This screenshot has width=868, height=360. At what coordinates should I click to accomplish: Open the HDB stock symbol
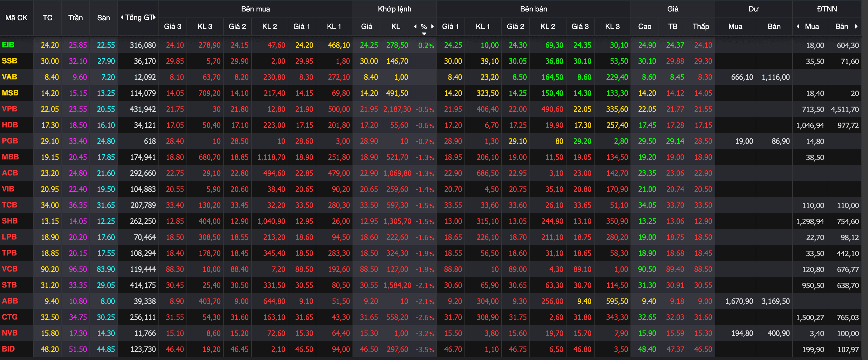10,125
